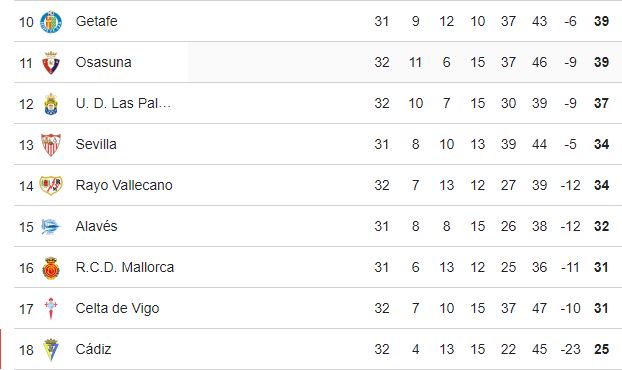Click the Cádiz club crest icon
This screenshot has width=622, height=370.
point(51,349)
